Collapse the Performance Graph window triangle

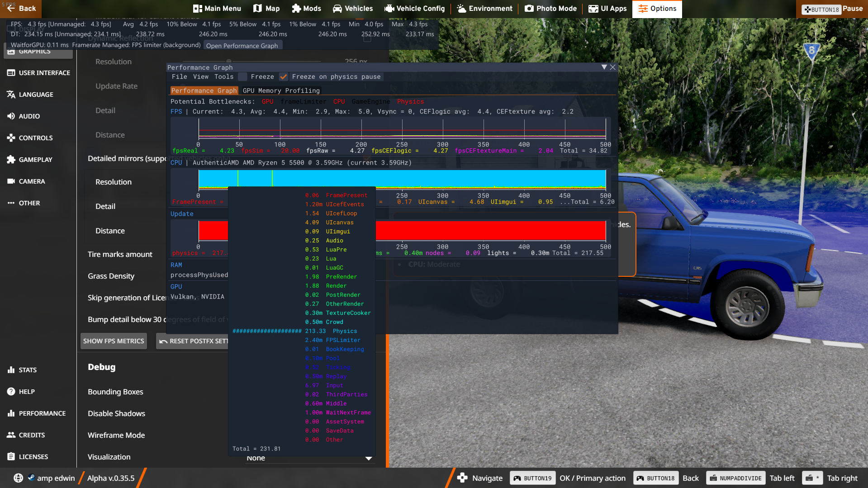[x=604, y=67]
